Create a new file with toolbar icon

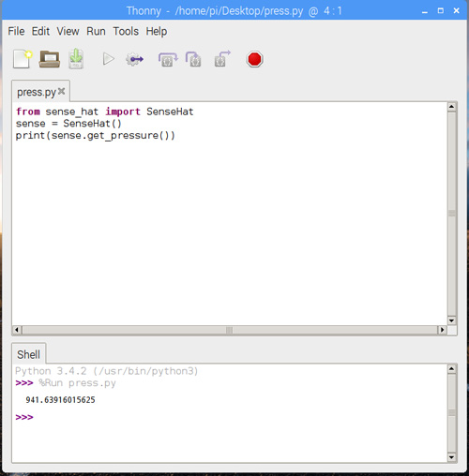tap(23, 59)
